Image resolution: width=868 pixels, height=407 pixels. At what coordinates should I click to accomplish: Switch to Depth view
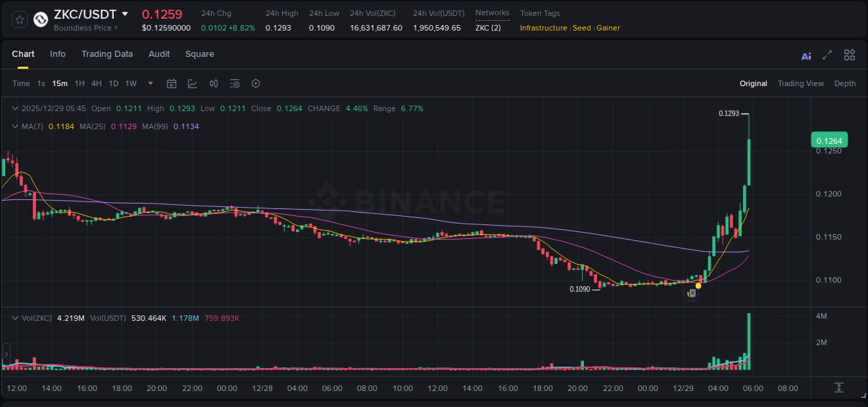point(844,83)
